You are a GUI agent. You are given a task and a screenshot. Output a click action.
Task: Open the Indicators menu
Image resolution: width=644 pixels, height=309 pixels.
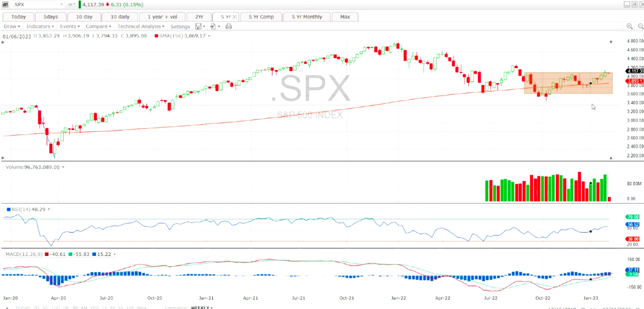click(40, 26)
